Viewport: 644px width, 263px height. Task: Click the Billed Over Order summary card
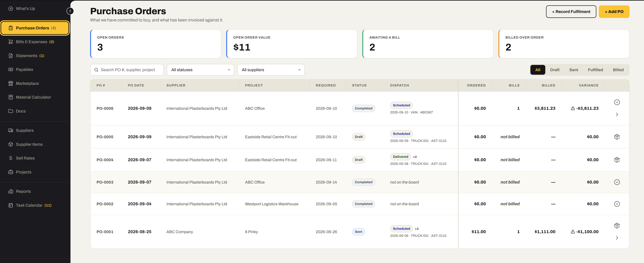click(564, 44)
